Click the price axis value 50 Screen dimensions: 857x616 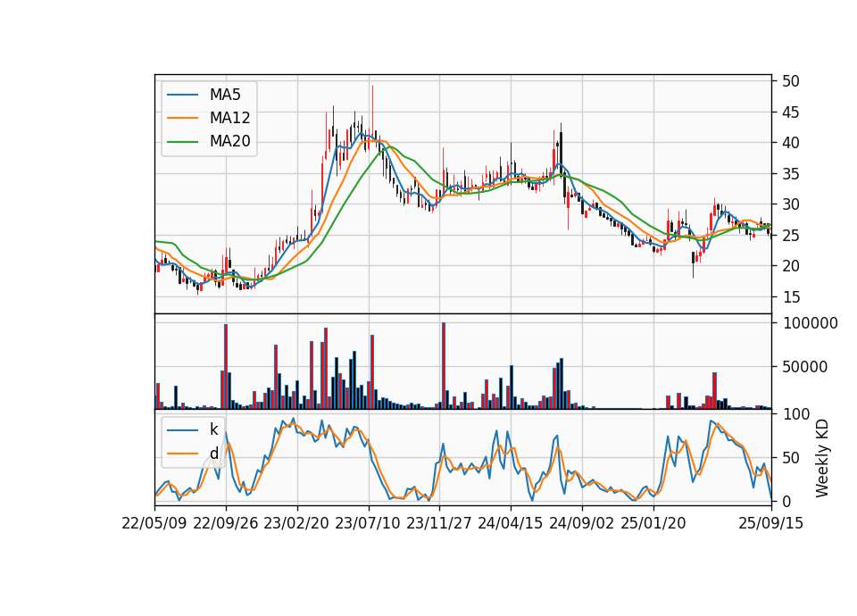pos(791,81)
